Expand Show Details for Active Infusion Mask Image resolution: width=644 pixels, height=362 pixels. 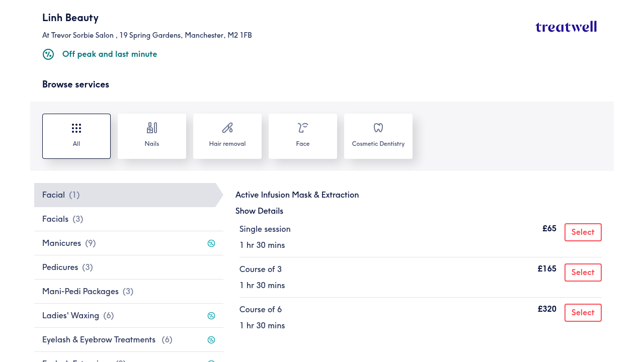tap(259, 211)
